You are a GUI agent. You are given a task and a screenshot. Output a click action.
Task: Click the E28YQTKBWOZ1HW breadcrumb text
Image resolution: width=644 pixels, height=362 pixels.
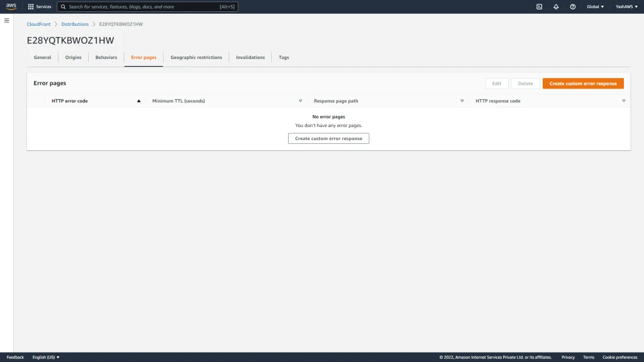click(x=121, y=25)
